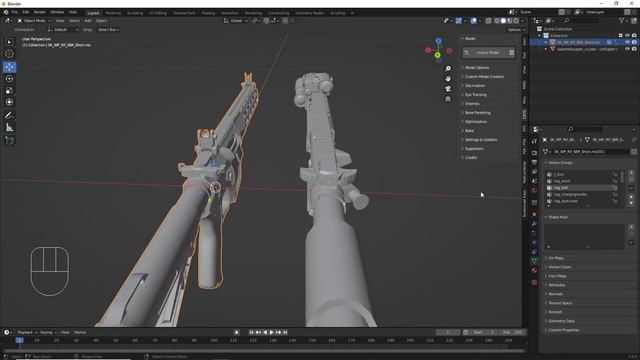Expand the Model Options panel
This screenshot has height=360, width=640.
tap(477, 68)
